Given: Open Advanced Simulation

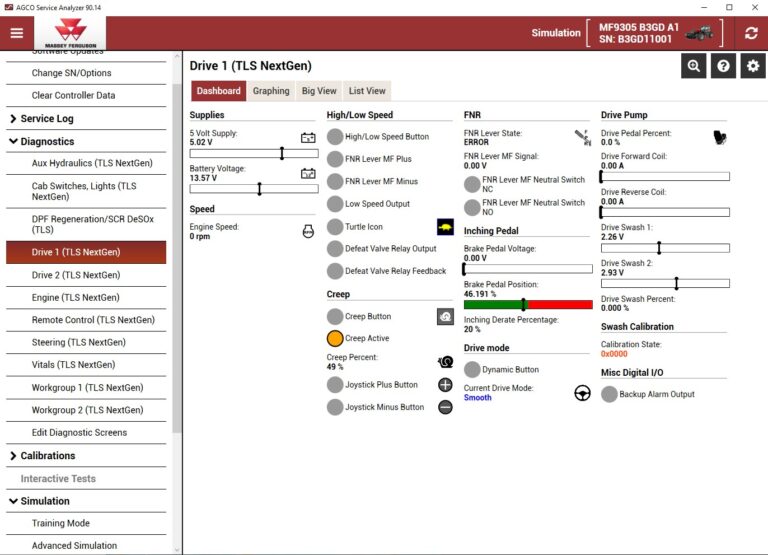Looking at the screenshot, I should 86,545.
